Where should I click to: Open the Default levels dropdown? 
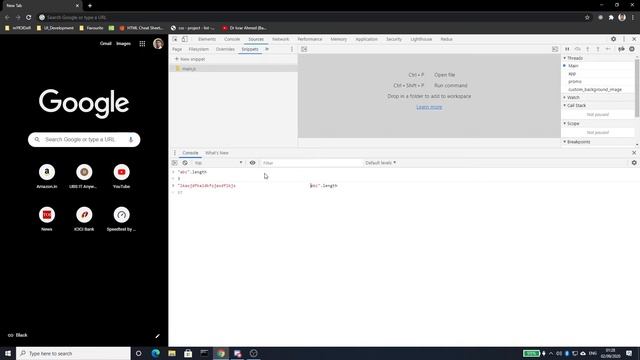(x=380, y=163)
